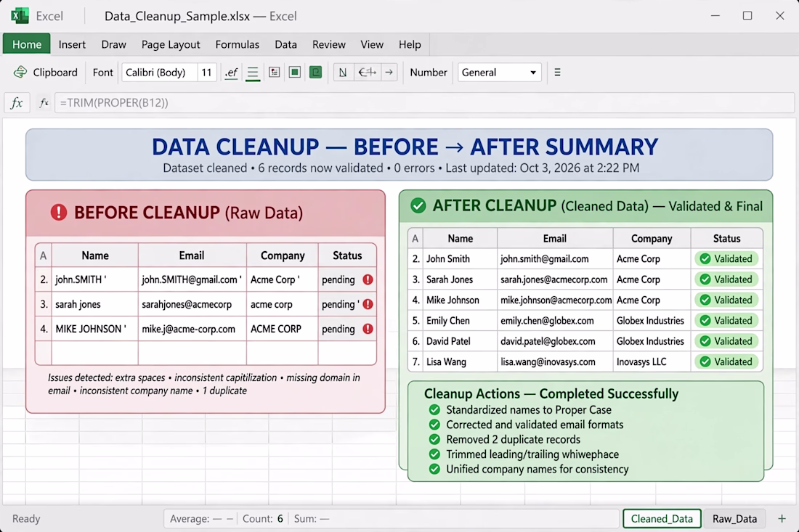799x532 pixels.
Task: Click the Clipboard paste icon
Action: pos(20,73)
